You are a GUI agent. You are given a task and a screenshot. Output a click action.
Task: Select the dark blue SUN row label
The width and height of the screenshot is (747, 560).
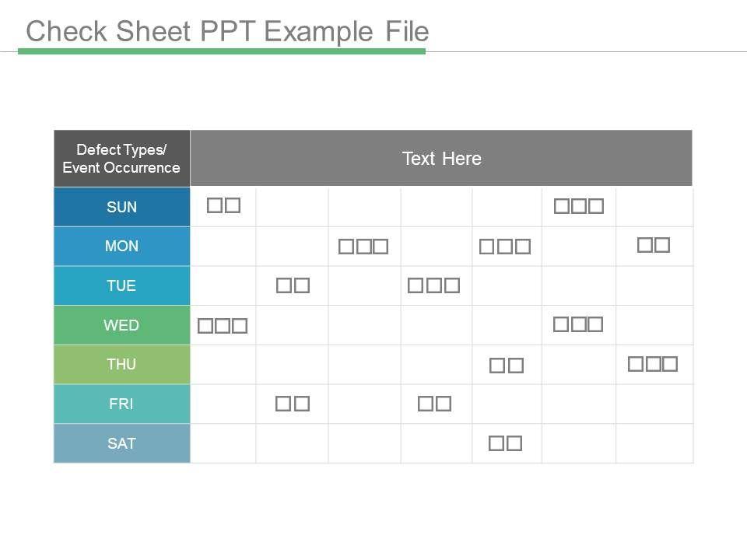(121, 207)
